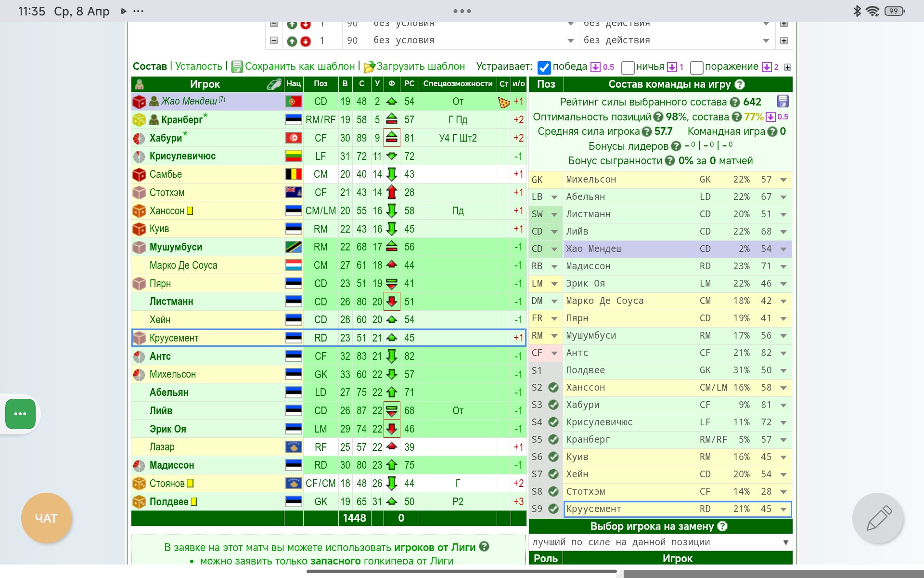The image size is (924, 578).
Task: Open the substitute selection criteria dropdown
Action: (x=660, y=542)
